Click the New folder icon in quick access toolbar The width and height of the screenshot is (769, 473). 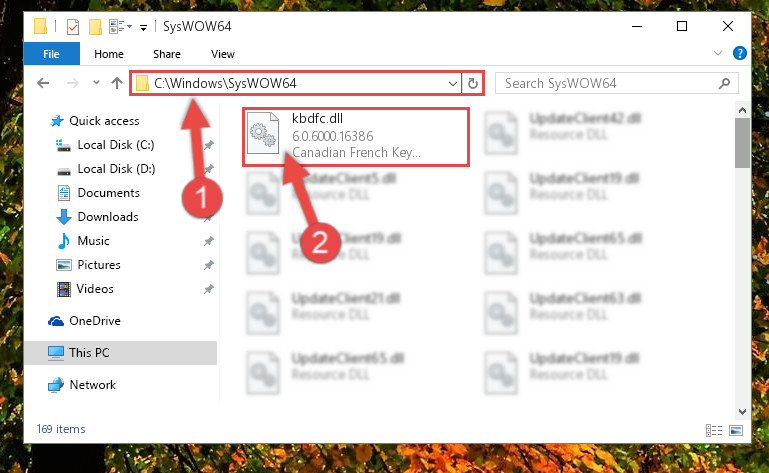(x=95, y=26)
